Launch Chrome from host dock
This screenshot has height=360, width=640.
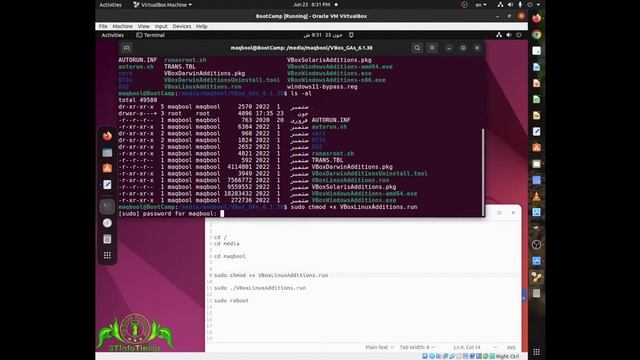click(x=537, y=35)
